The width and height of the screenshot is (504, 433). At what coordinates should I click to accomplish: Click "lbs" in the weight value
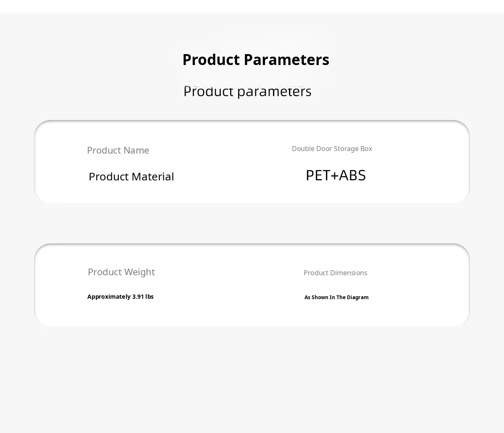click(150, 297)
